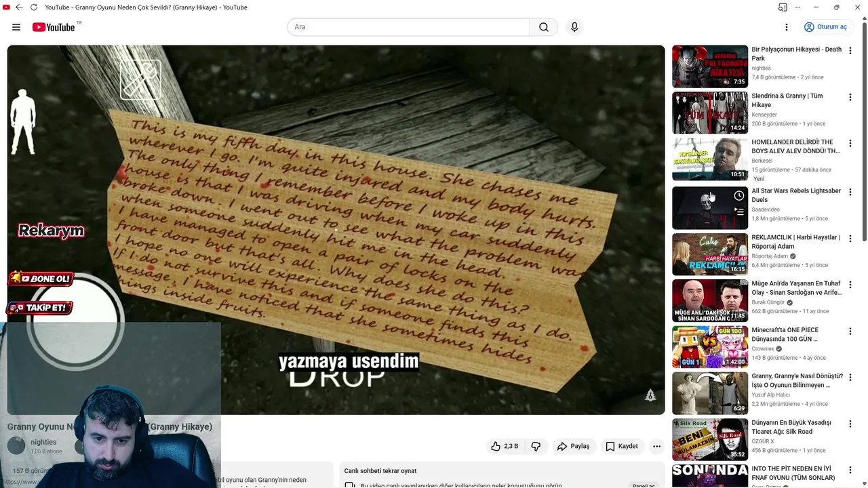Click the sidebar panel icon in title bar
The width and height of the screenshot is (868, 488).
(x=783, y=7)
